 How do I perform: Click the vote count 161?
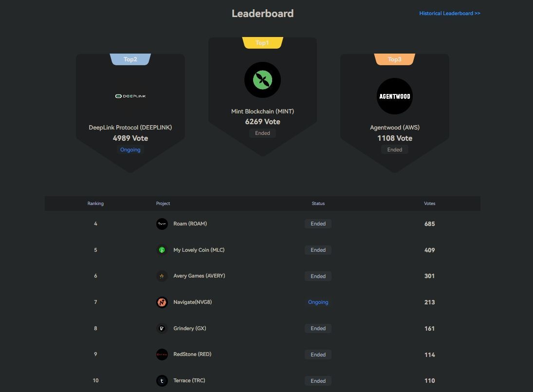pyautogui.click(x=430, y=328)
